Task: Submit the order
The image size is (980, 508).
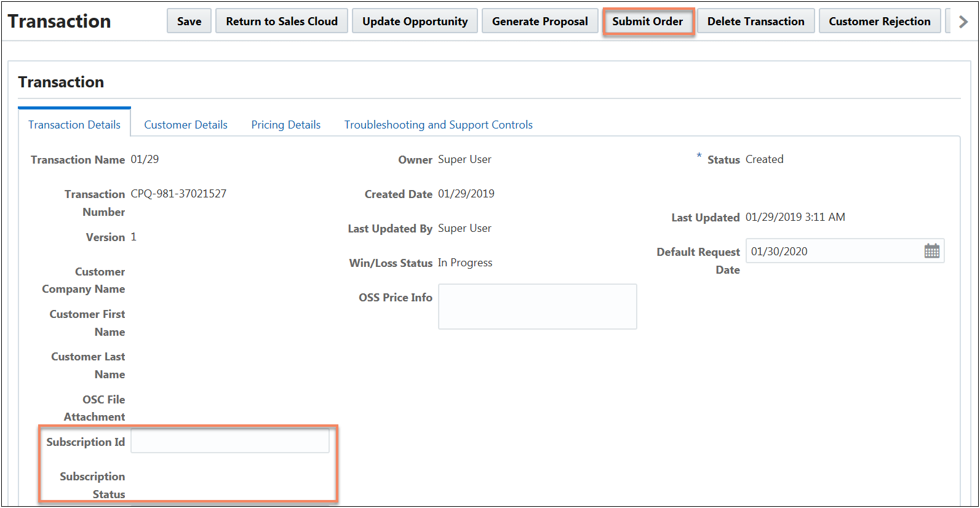Action: (x=647, y=22)
